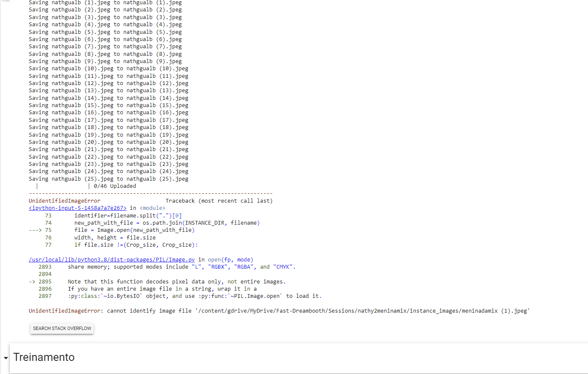
Task: Select the error line 75 with arrow marker
Action: tap(42, 230)
